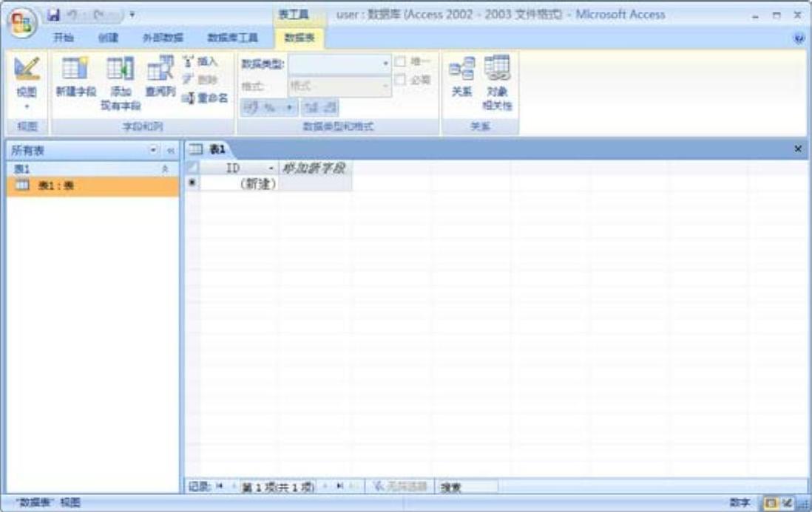812x512 pixels.
Task: Click the 添加新字段 column header
Action: pos(315,168)
